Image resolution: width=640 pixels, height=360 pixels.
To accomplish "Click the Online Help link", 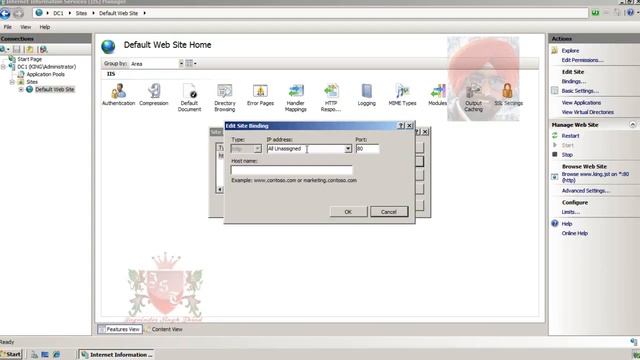I will pyautogui.click(x=575, y=233).
